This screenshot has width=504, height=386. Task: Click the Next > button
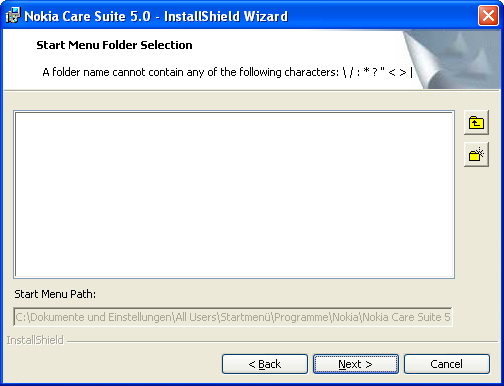(x=356, y=364)
